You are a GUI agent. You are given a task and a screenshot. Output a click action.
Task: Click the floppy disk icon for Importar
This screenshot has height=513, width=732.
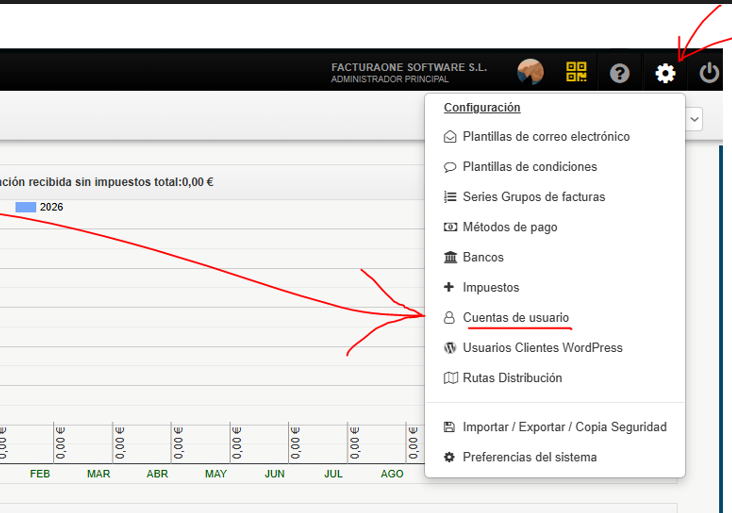(x=449, y=427)
